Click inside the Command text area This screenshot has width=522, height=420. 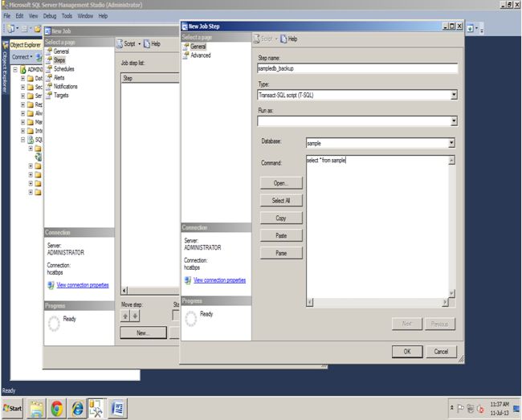click(377, 226)
